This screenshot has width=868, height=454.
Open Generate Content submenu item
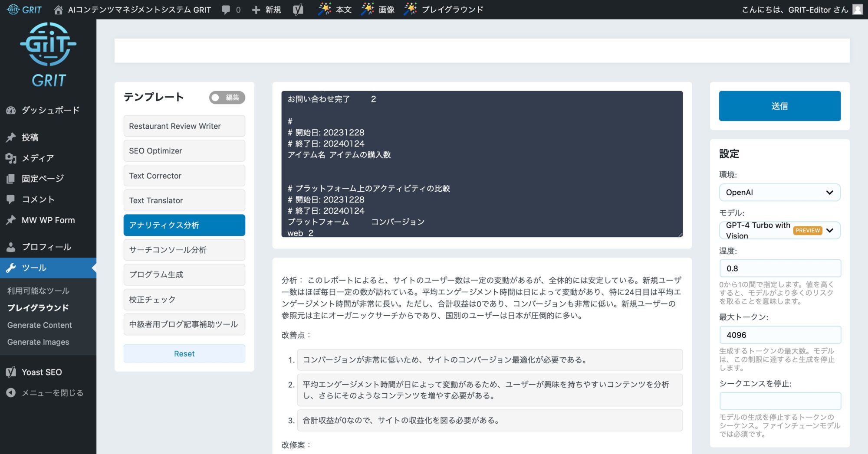point(39,325)
